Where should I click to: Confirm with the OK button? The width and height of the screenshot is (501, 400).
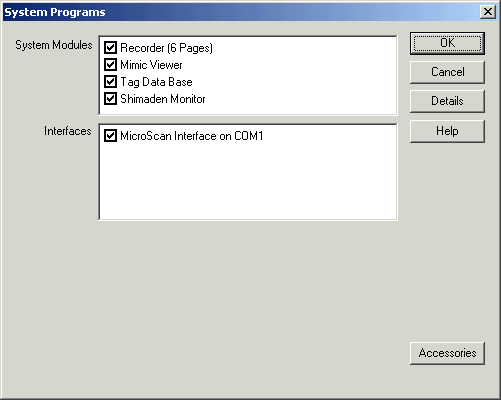tap(447, 43)
